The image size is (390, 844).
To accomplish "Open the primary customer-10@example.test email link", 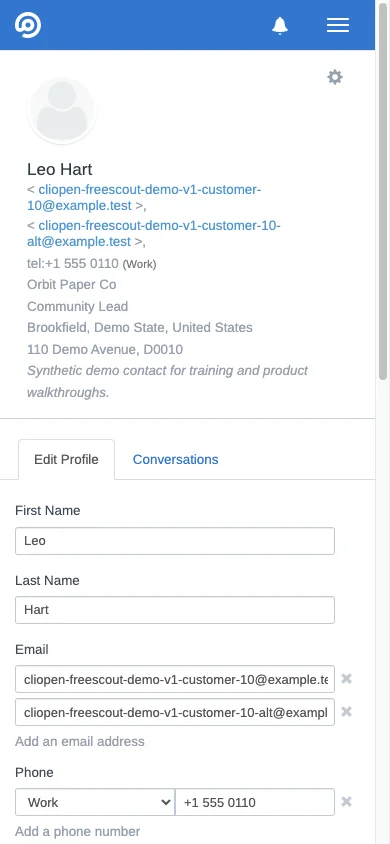I will pos(144,198).
